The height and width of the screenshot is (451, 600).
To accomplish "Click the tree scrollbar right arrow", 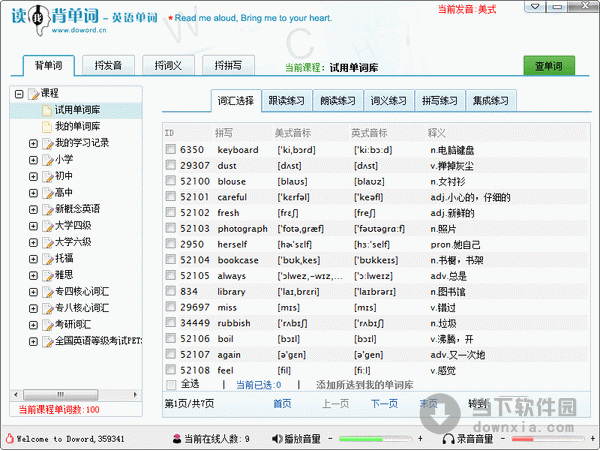I will tap(135, 394).
